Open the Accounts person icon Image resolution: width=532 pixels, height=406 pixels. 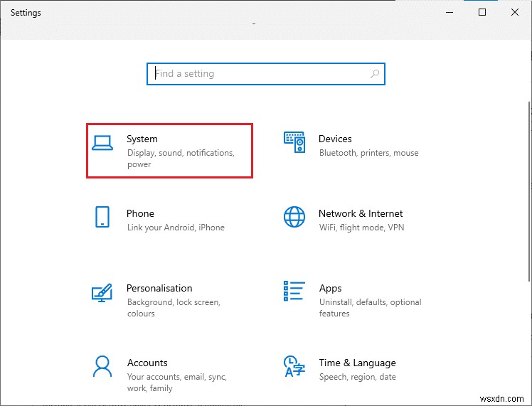102,366
